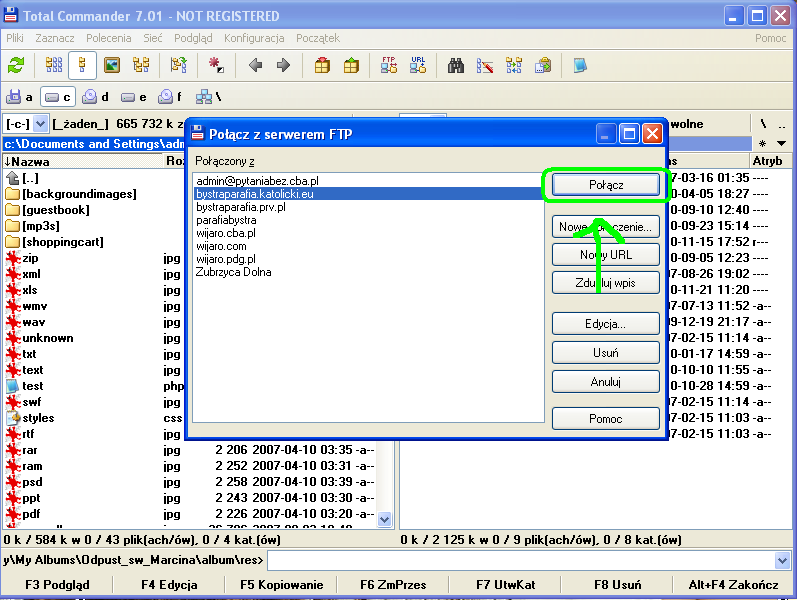Select drive a floppy button
Image resolution: width=798 pixels, height=601 pixels.
pyautogui.click(x=20, y=97)
